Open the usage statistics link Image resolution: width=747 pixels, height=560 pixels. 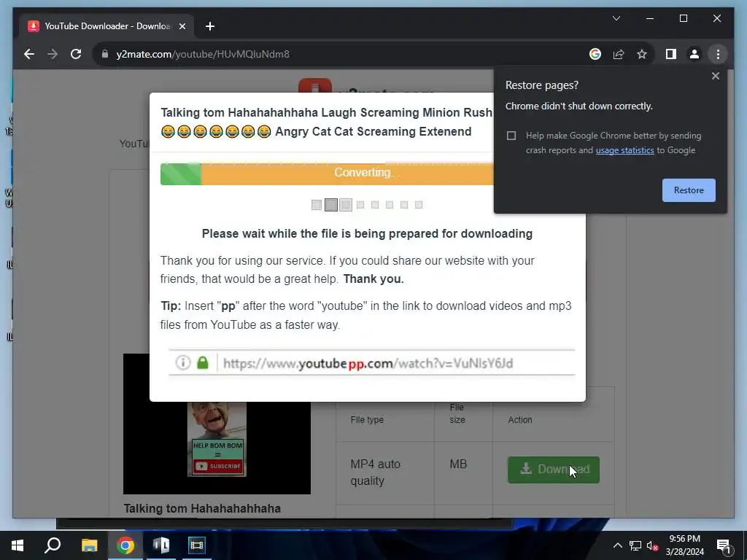624,150
